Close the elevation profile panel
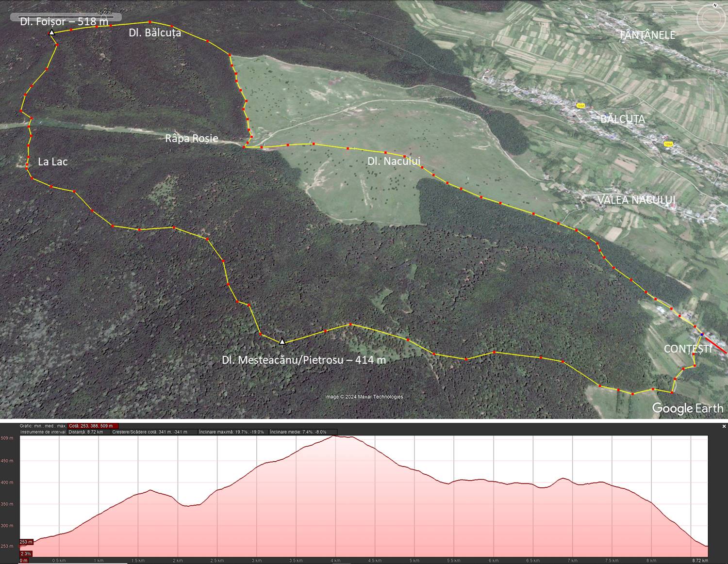Viewport: 728px width, 564px height. pos(724,426)
